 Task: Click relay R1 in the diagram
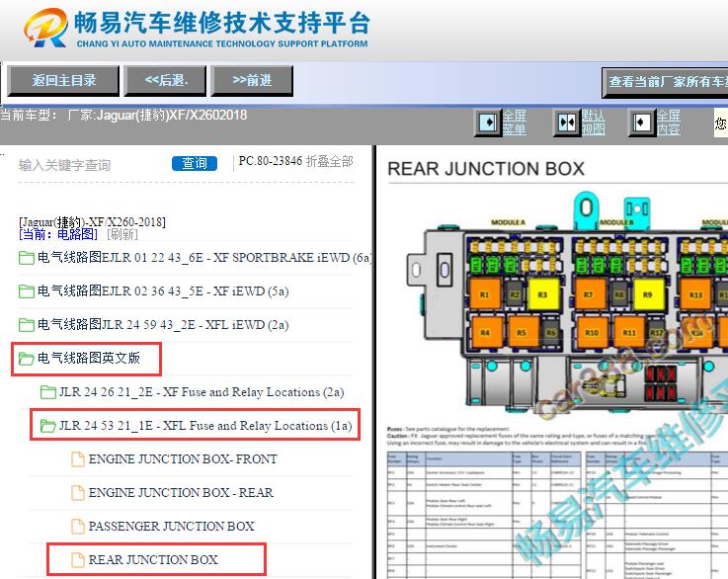[x=485, y=294]
